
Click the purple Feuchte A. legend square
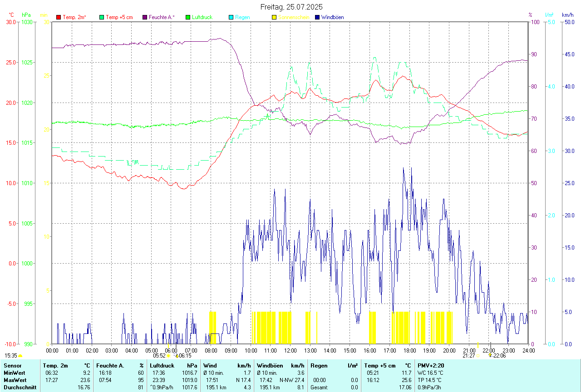tap(145, 17)
